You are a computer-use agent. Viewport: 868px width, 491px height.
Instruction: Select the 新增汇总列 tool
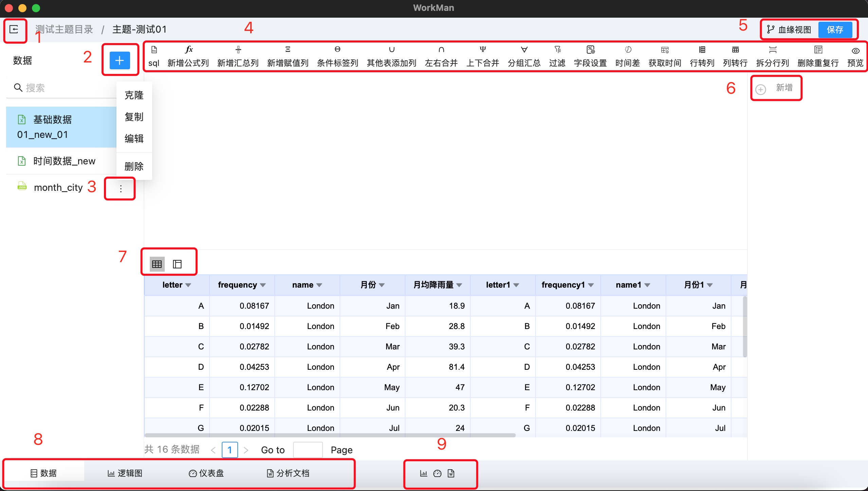pyautogui.click(x=238, y=57)
